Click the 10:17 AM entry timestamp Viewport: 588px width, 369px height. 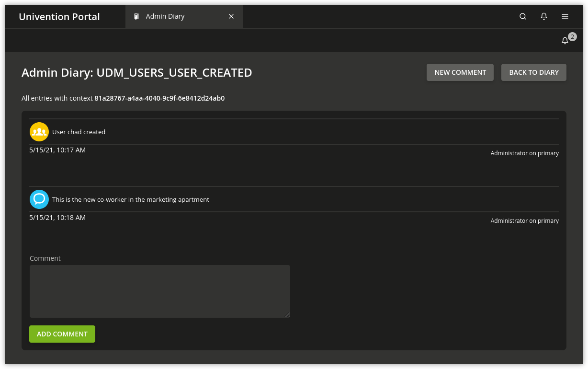tap(57, 150)
